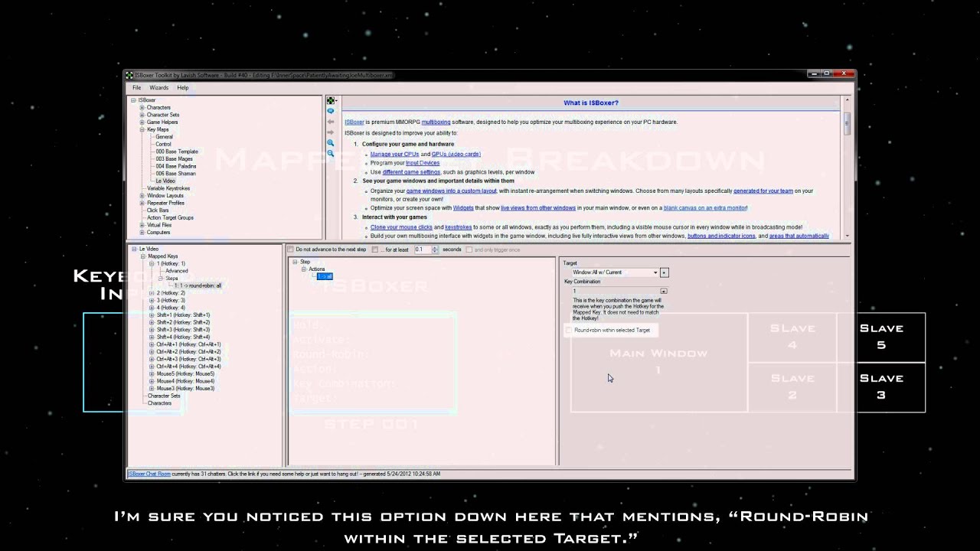Click the small button beside Target dropdown

pyautogui.click(x=664, y=272)
